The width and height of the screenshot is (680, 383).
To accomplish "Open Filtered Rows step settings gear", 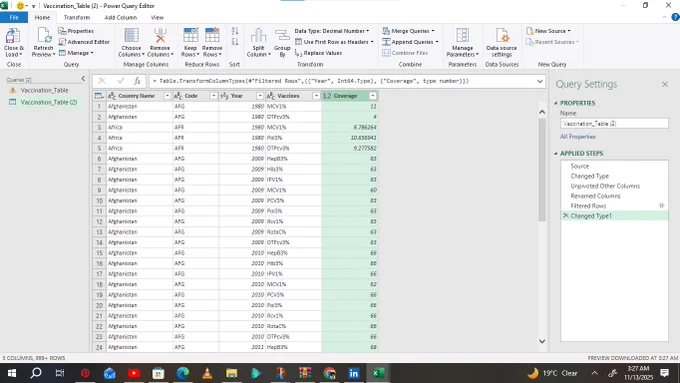I will (x=662, y=206).
